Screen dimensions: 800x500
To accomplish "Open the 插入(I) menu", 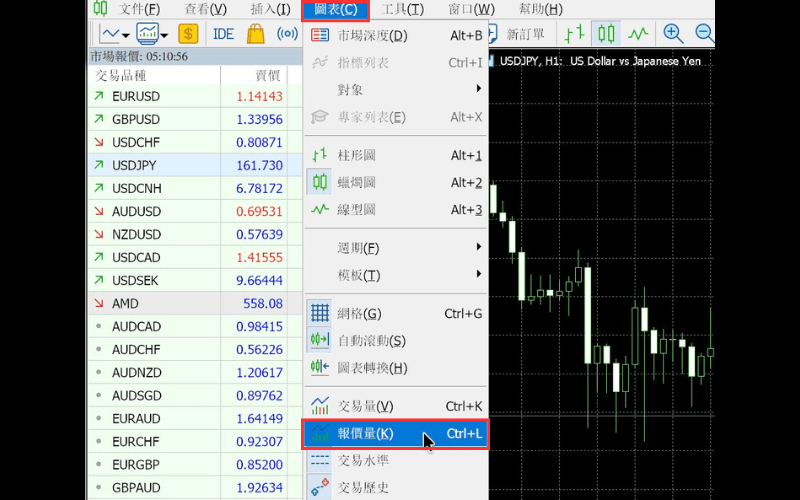I will coord(270,9).
